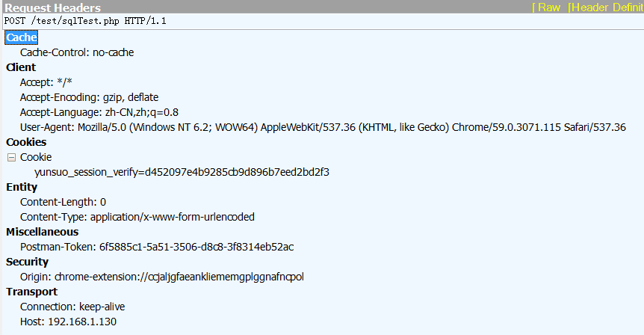644x335 pixels.
Task: Open the Raw headers view link
Action: tap(547, 7)
